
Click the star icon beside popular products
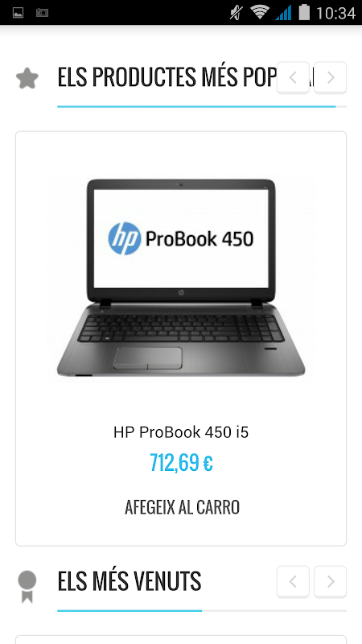[x=27, y=78]
